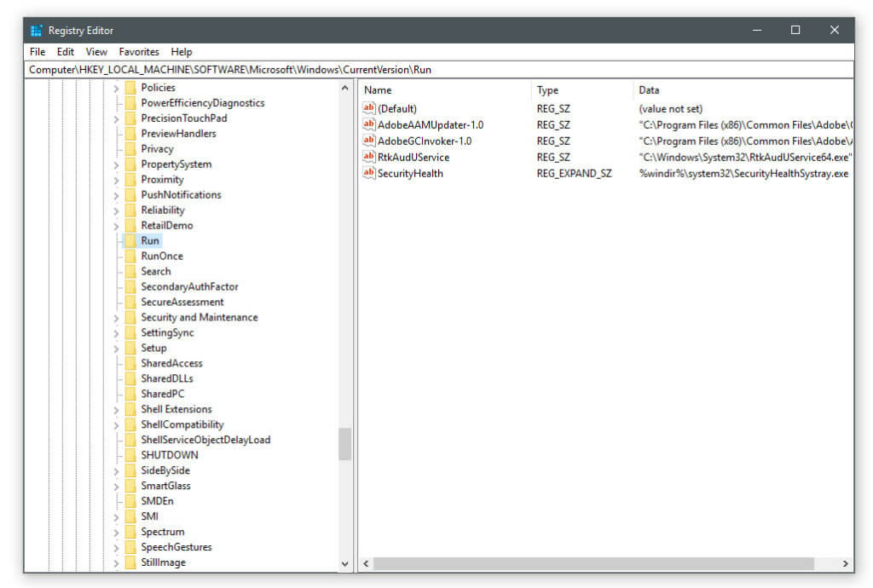Expand the PropertySystem key
873x588 pixels.
(x=116, y=164)
